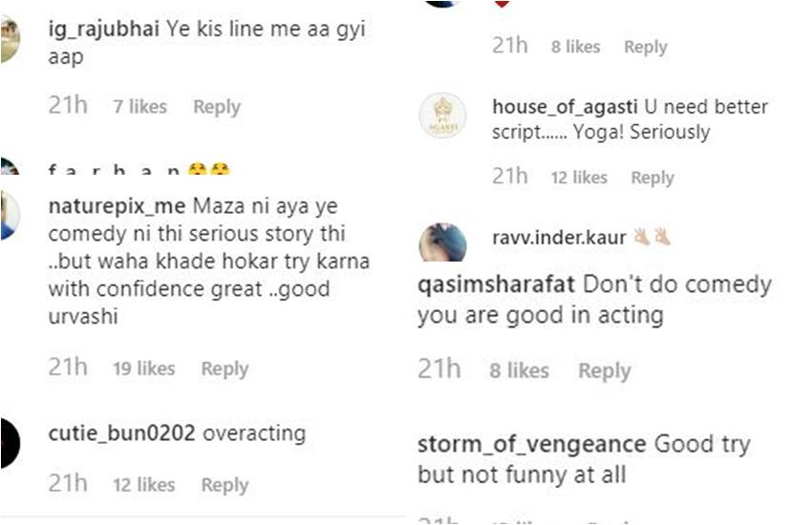The height and width of the screenshot is (525, 812).
Task: Open house_of_agasti's profile picture
Action: coord(442,115)
